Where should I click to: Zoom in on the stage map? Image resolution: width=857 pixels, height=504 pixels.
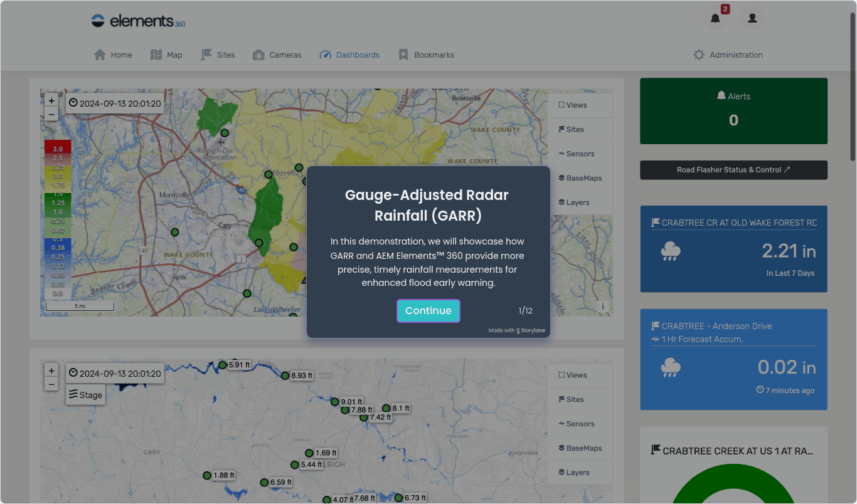pos(51,370)
